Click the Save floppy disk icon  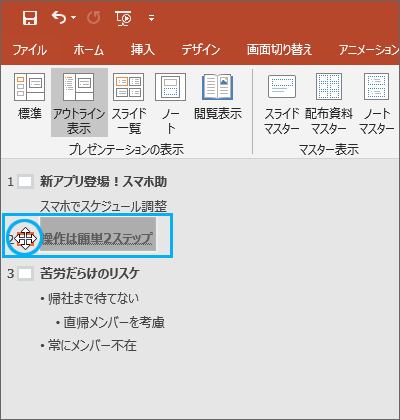pyautogui.click(x=30, y=18)
